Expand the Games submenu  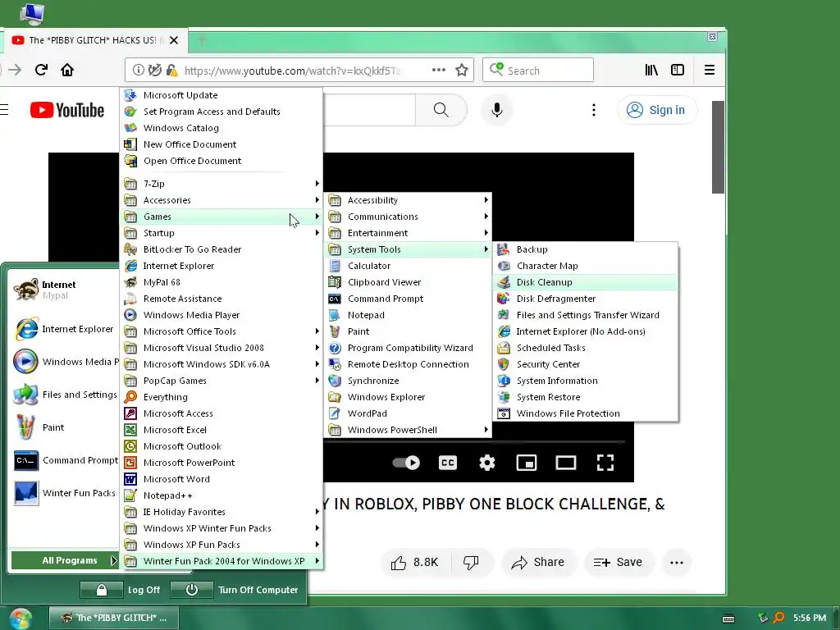tap(221, 217)
